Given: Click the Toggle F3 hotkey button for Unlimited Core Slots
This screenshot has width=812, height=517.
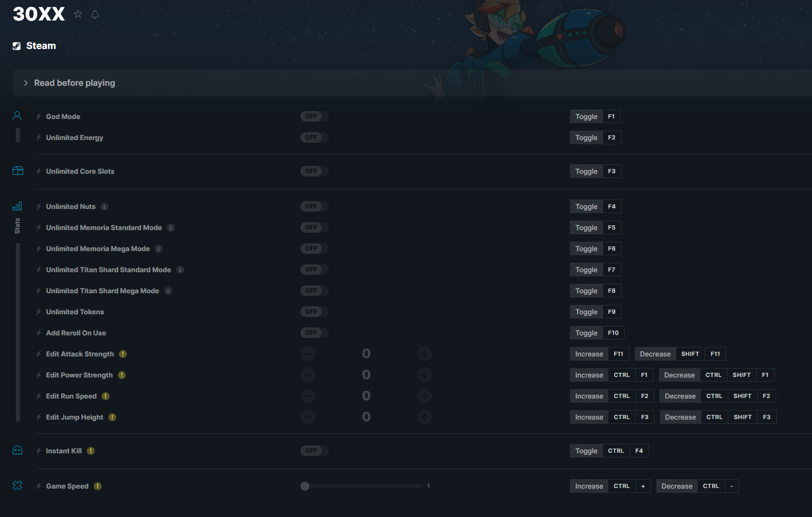Looking at the screenshot, I should pos(595,171).
